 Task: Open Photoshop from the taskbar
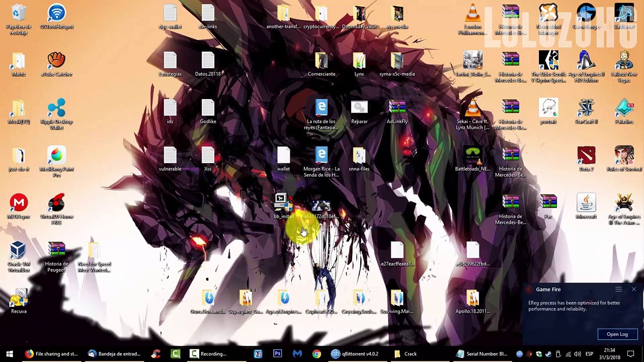[277, 354]
